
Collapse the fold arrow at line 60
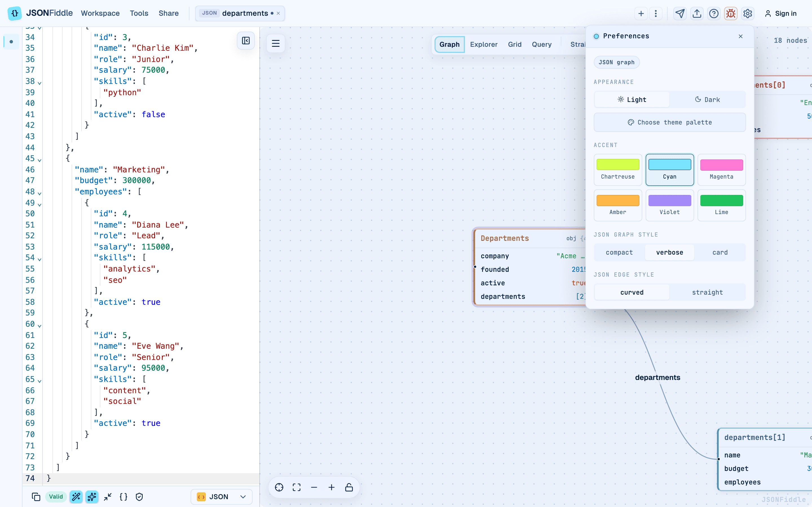click(39, 326)
